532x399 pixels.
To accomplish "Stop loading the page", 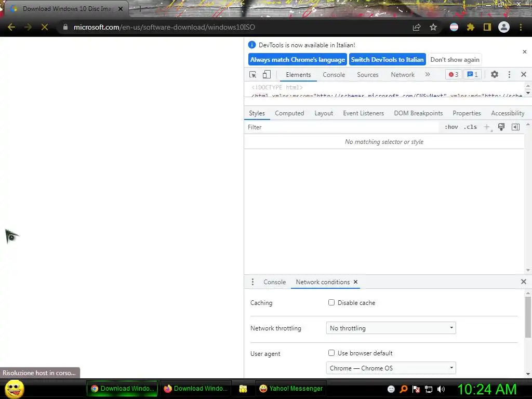I will (x=45, y=27).
